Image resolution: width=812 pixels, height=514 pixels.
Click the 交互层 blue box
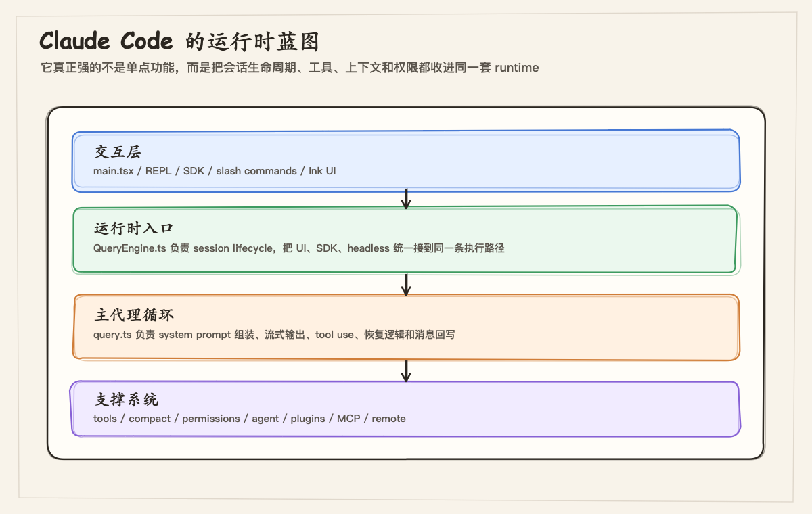406,161
